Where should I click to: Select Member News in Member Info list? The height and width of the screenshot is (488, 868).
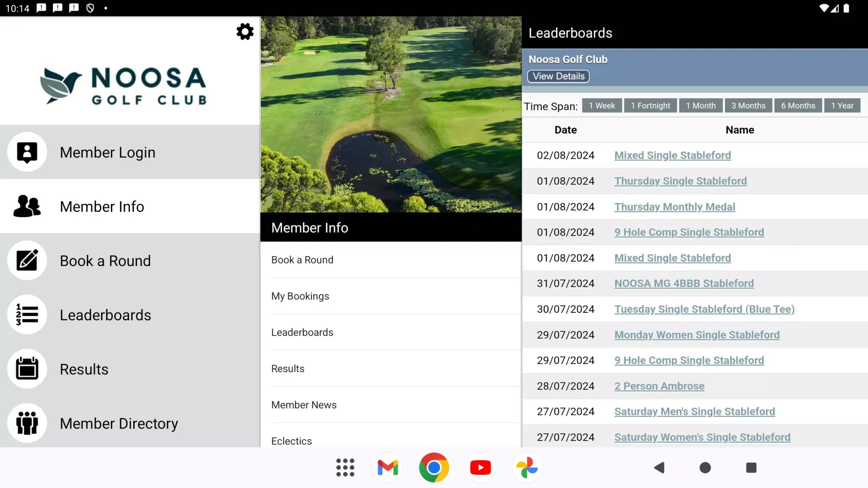pyautogui.click(x=304, y=405)
